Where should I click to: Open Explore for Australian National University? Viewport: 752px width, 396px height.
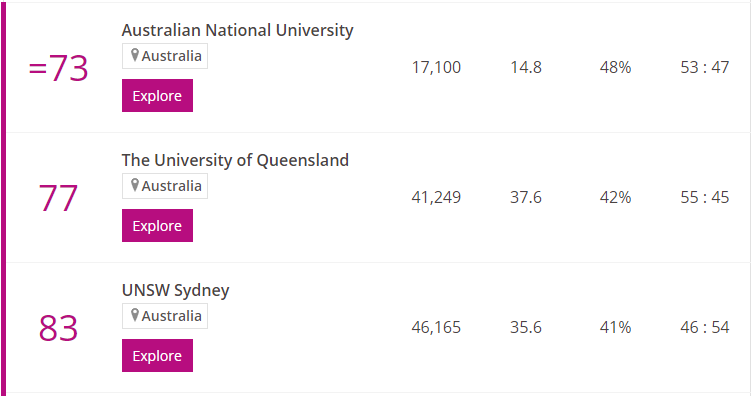tap(157, 95)
